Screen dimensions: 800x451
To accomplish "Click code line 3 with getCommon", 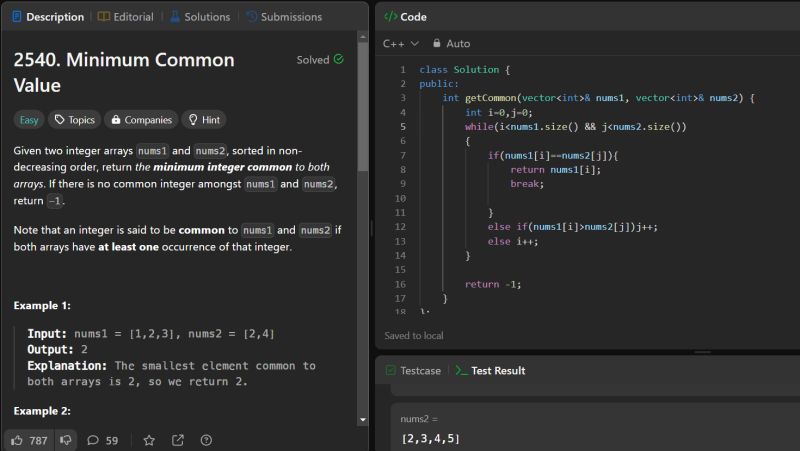I will (598, 98).
